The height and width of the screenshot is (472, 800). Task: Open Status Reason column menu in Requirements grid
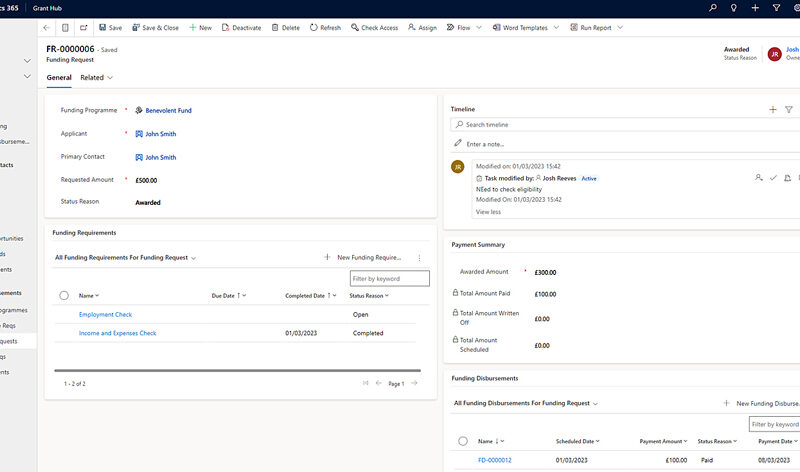coord(369,295)
